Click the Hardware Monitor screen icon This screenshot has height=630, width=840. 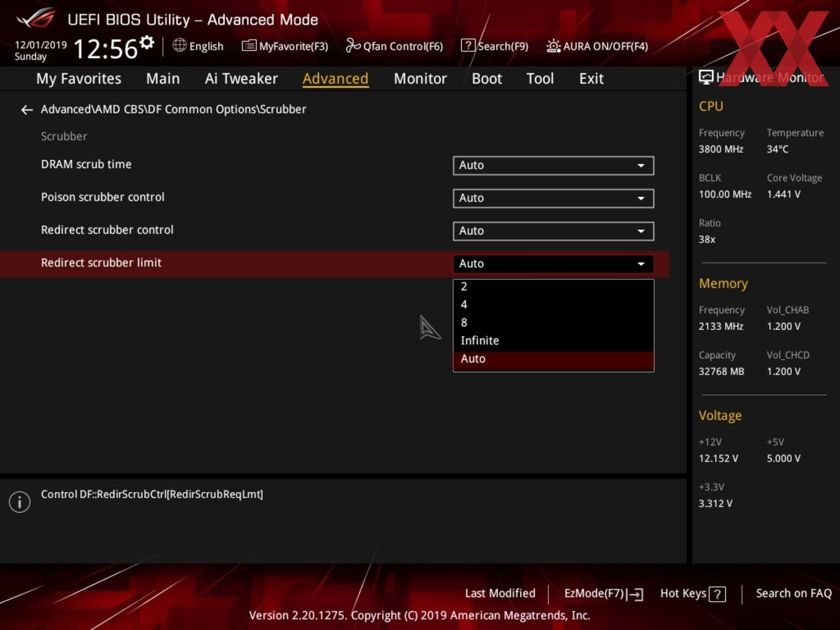(x=706, y=77)
